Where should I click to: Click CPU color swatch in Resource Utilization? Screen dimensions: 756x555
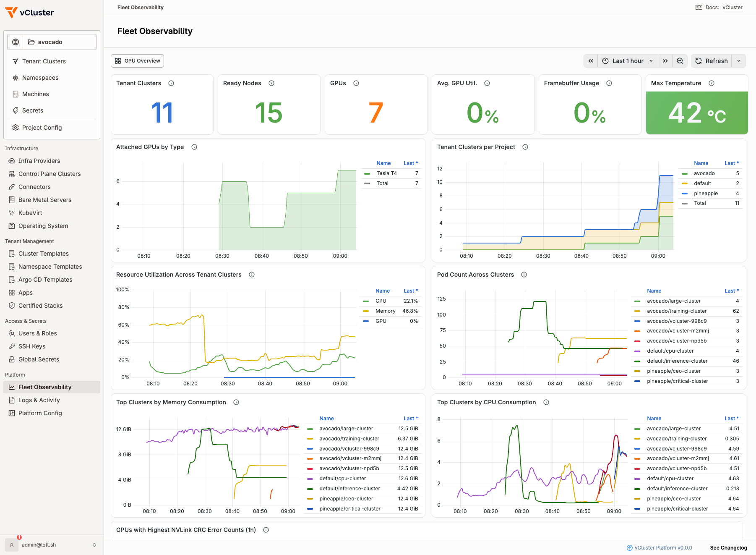366,301
